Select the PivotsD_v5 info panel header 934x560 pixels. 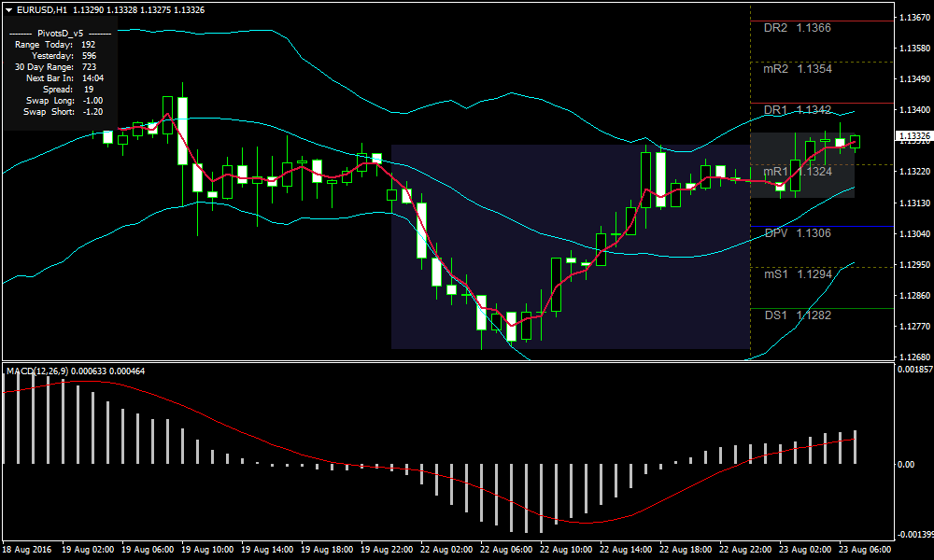pos(60,33)
